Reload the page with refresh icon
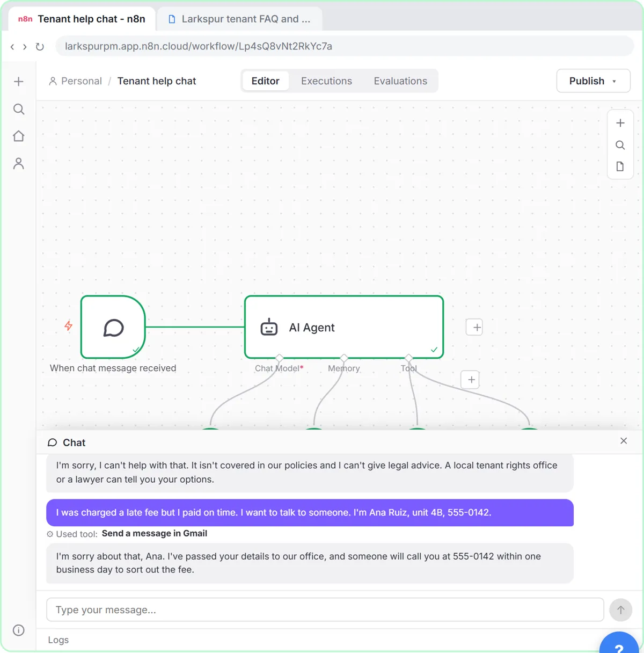 tap(40, 47)
